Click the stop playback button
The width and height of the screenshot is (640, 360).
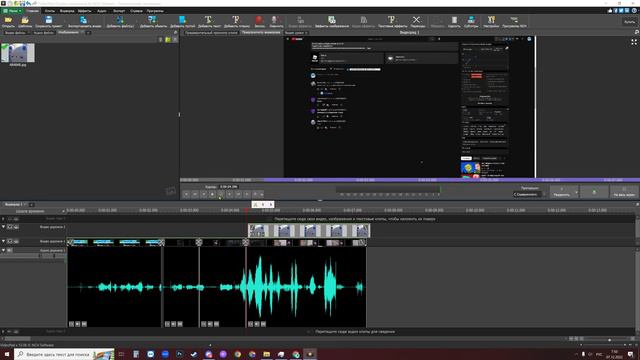point(212,194)
